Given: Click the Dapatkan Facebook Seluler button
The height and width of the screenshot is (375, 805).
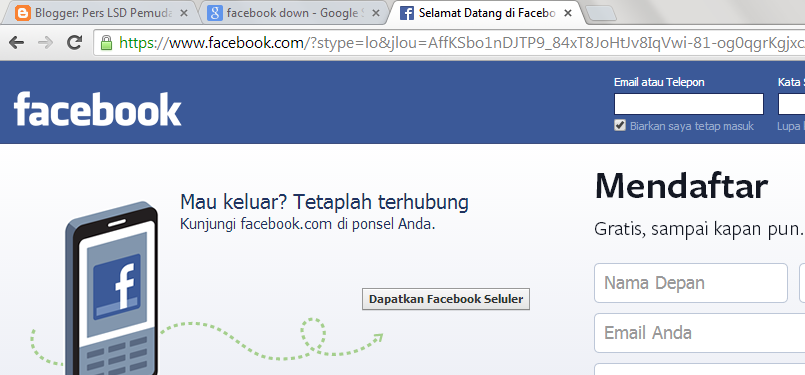Looking at the screenshot, I should 446,299.
